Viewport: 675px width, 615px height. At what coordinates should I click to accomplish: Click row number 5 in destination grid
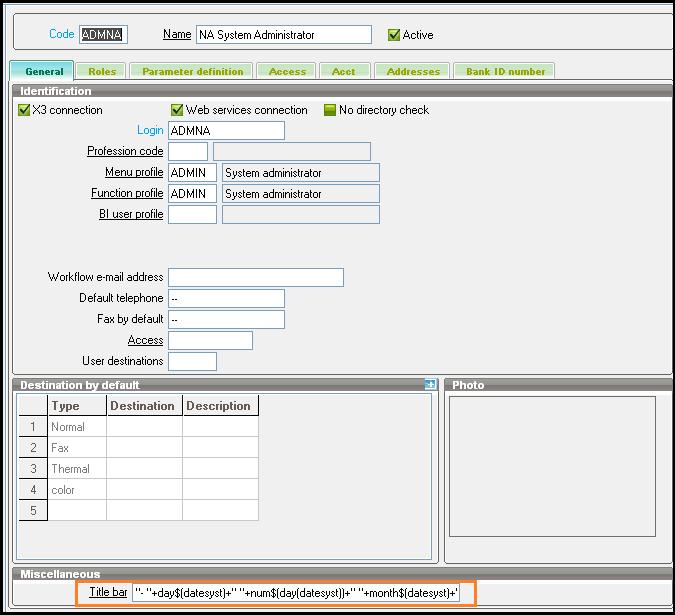point(33,511)
